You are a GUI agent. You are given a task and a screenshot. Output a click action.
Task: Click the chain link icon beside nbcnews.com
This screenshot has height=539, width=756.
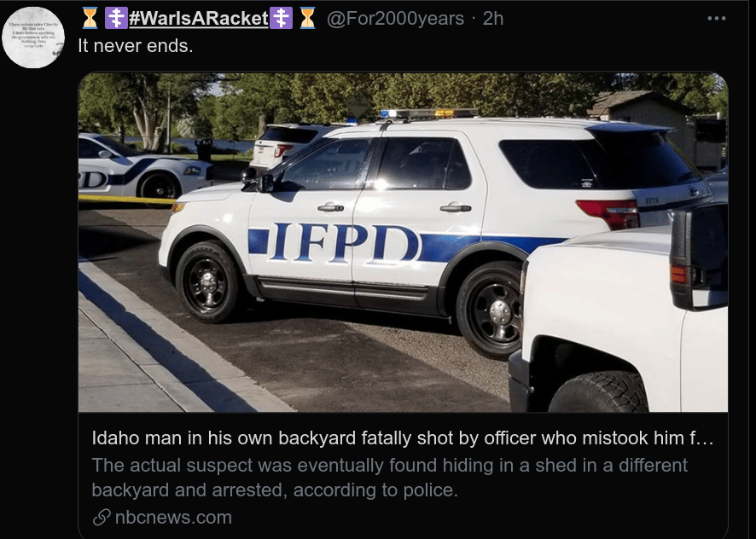[x=102, y=518]
